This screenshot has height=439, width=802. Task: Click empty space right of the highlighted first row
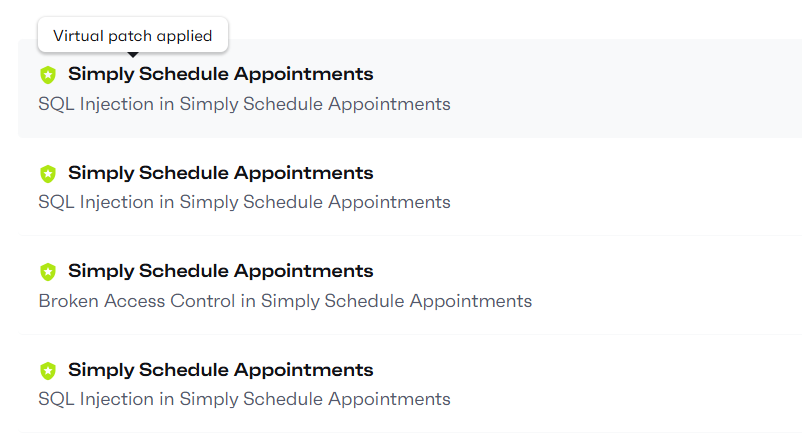pyautogui.click(x=640, y=88)
